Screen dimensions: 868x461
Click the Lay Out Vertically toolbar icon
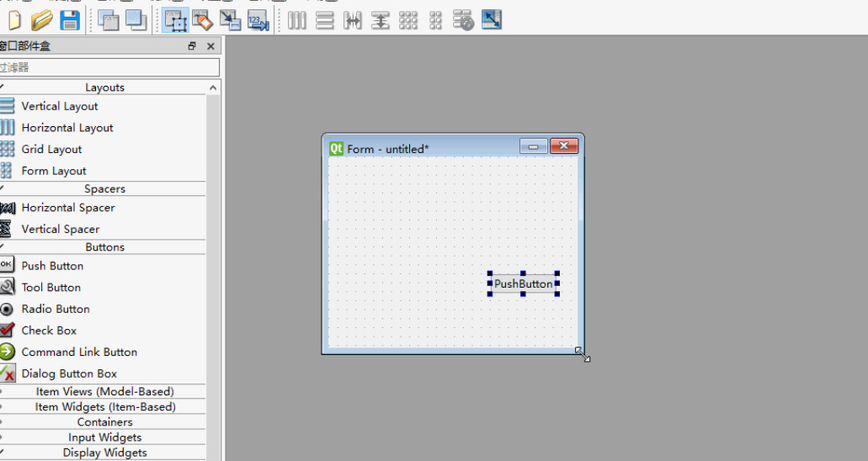pos(325,20)
